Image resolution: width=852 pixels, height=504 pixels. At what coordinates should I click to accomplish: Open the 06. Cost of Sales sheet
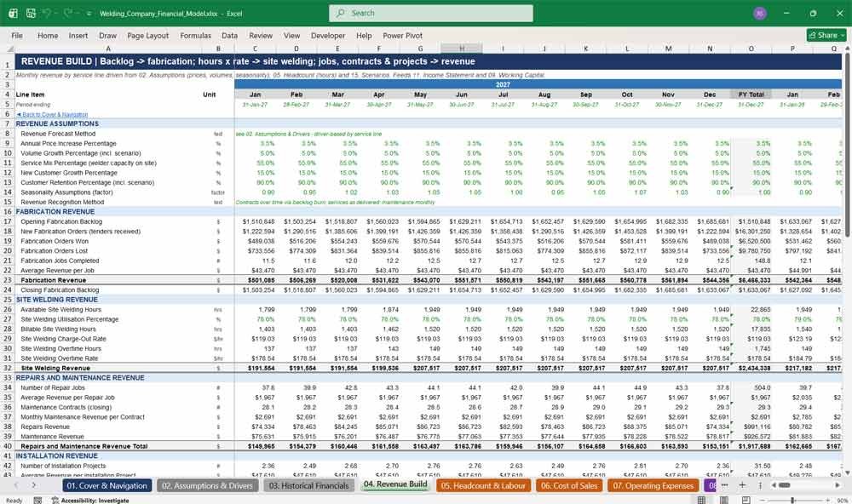click(x=569, y=485)
